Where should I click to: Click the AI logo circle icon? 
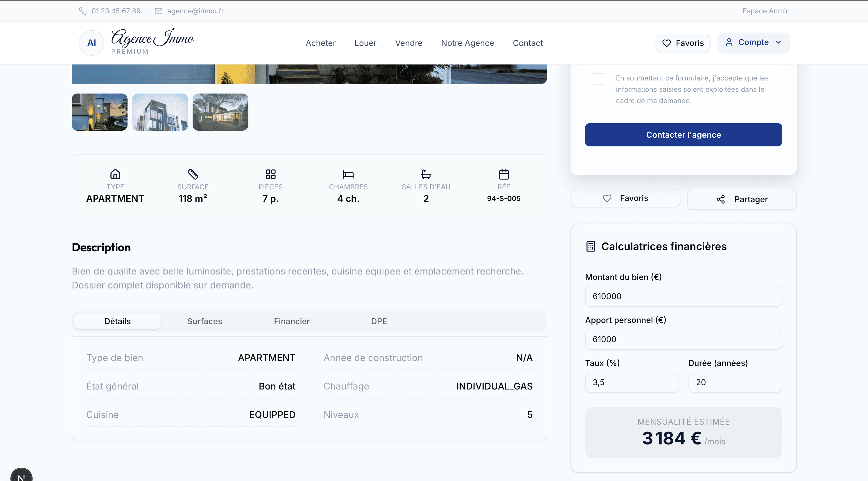pyautogui.click(x=91, y=43)
